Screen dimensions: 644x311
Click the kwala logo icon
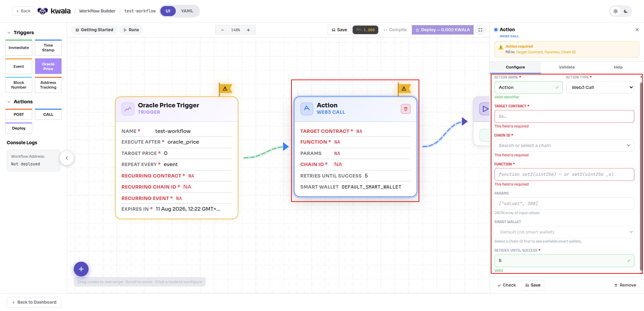point(43,11)
